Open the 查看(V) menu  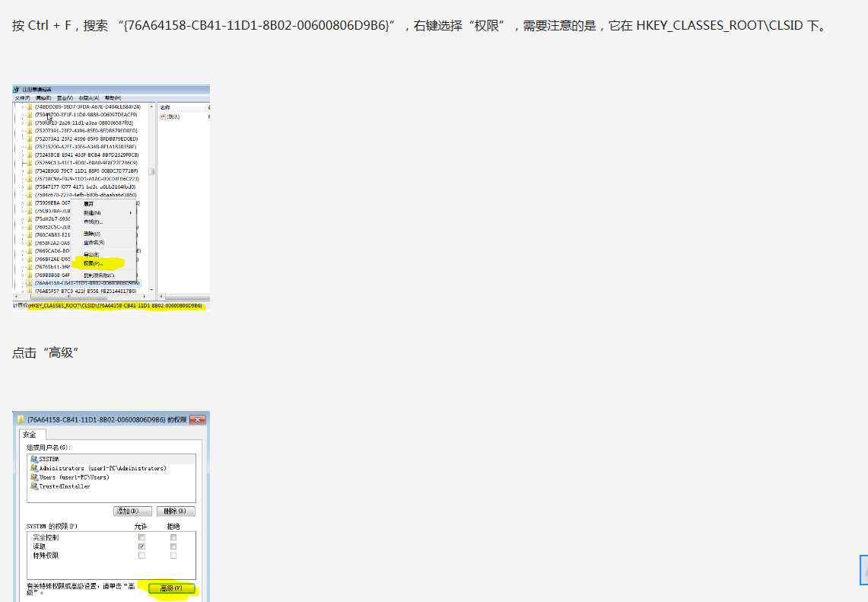[x=65, y=98]
